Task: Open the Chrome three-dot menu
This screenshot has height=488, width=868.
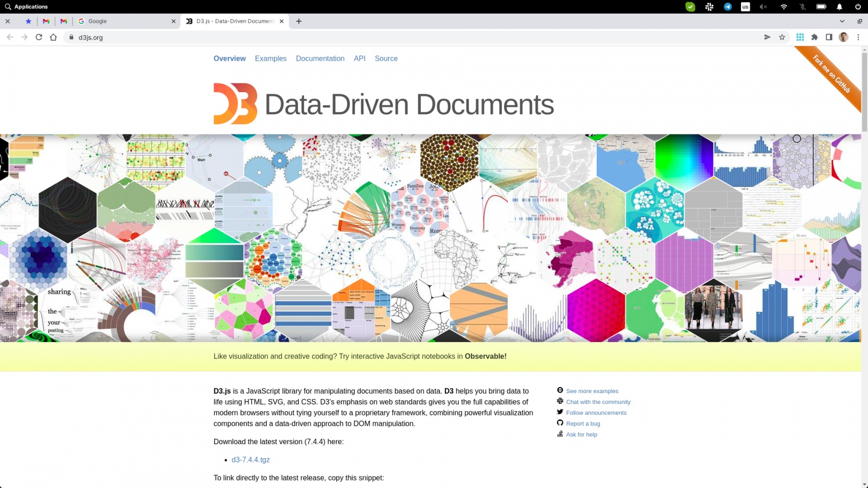Action: pos(858,37)
